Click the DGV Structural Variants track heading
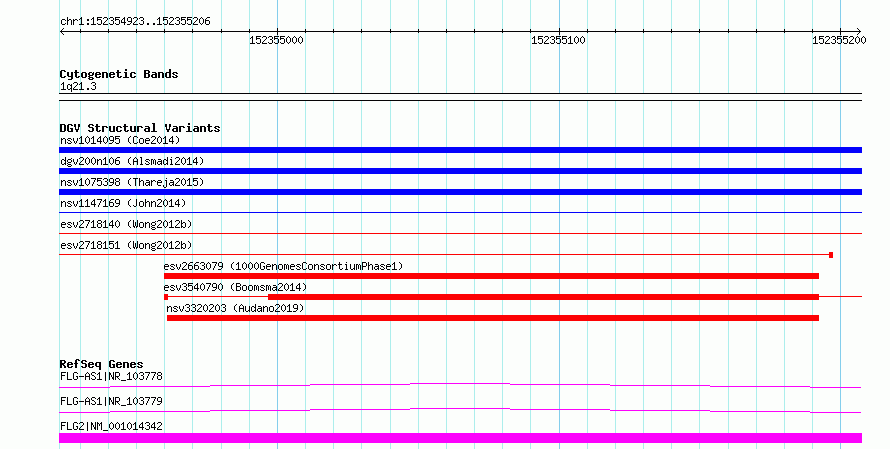The width and height of the screenshot is (890, 449). pos(140,128)
